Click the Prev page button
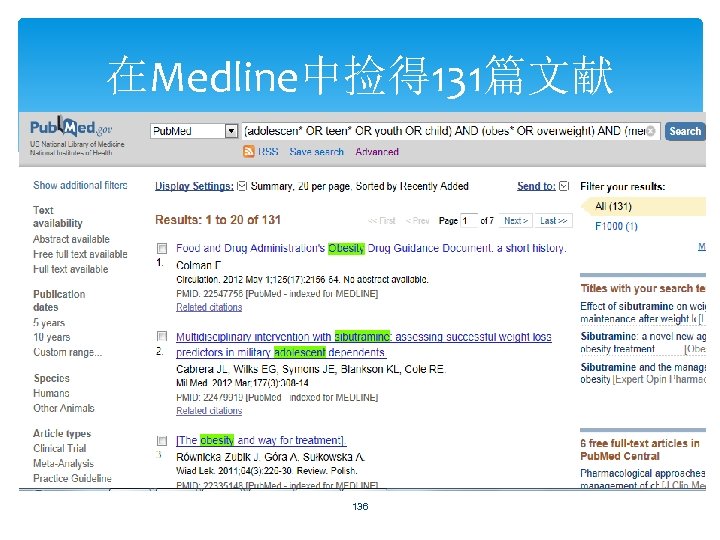720x540 pixels. click(x=417, y=221)
